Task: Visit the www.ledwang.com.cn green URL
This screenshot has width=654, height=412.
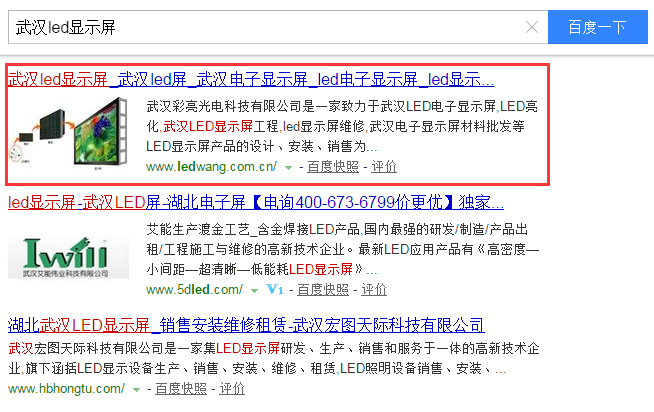Action: pos(211,167)
